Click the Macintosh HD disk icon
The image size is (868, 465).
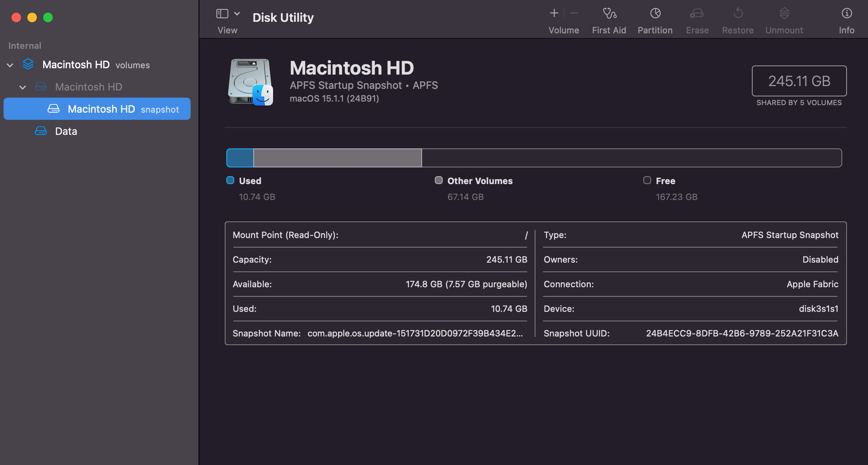(250, 81)
